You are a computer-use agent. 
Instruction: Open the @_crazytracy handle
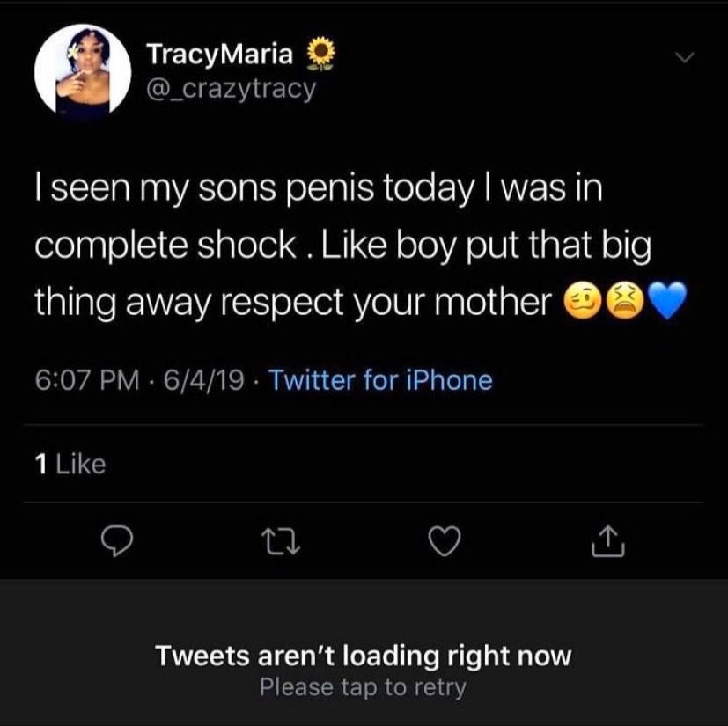(x=231, y=89)
